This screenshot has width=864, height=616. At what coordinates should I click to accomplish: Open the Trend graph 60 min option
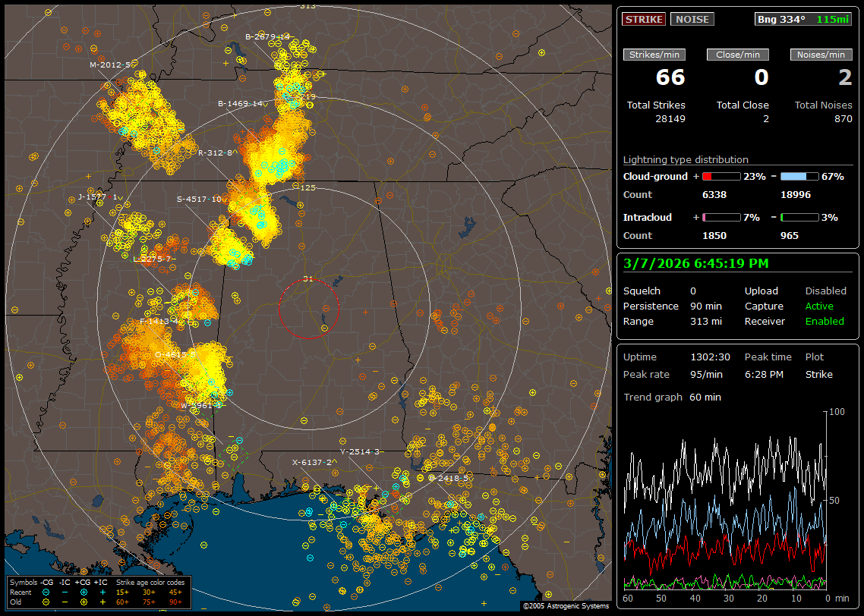coord(672,397)
